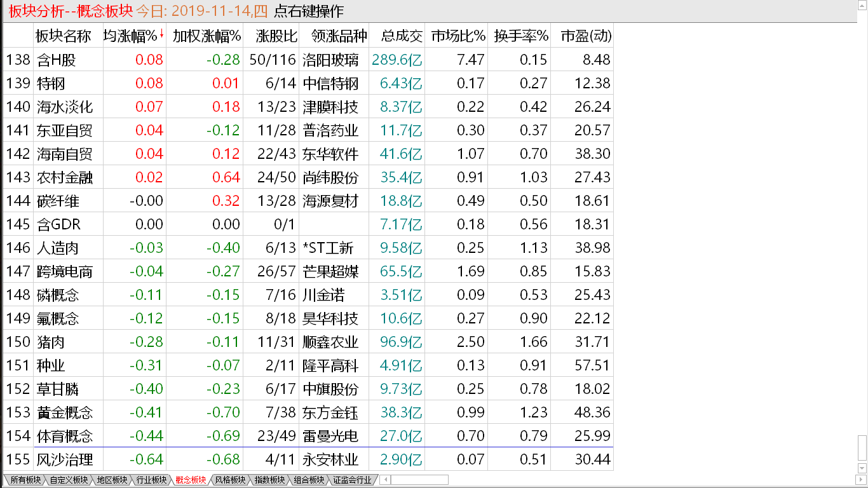868x488 pixels.
Task: Click the vertical scrollbar down arrow
Action: point(862,469)
